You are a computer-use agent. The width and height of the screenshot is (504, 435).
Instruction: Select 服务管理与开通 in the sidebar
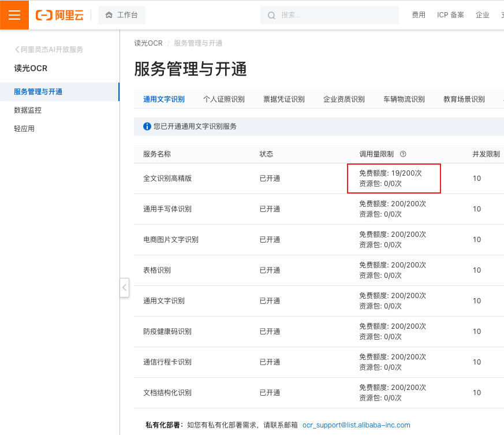click(x=59, y=92)
